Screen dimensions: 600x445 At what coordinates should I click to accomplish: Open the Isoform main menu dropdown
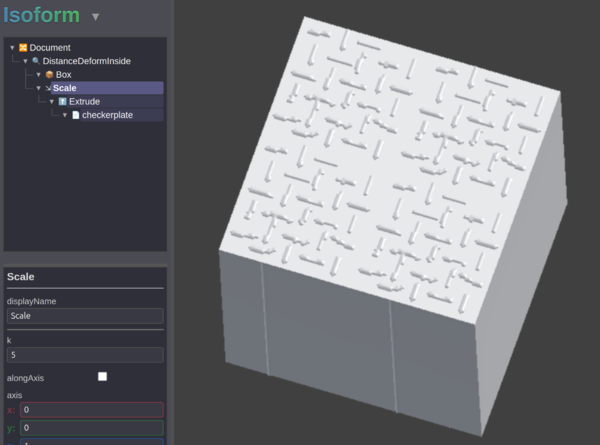pyautogui.click(x=95, y=17)
